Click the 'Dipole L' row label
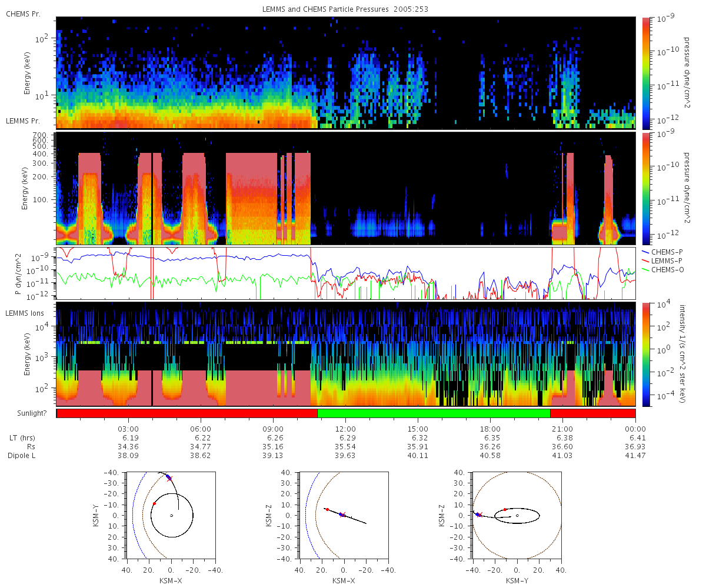This screenshot has height=588, width=706. pyautogui.click(x=22, y=456)
